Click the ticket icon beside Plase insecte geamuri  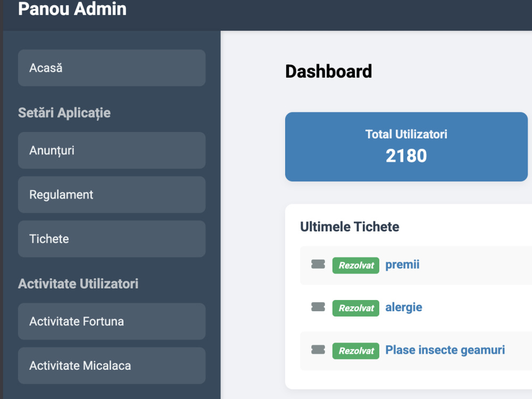coord(318,350)
